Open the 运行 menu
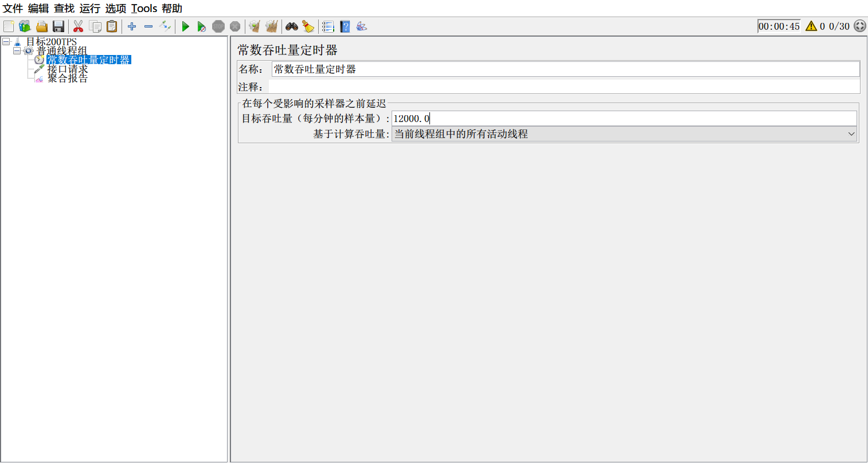This screenshot has height=463, width=868. (x=89, y=9)
